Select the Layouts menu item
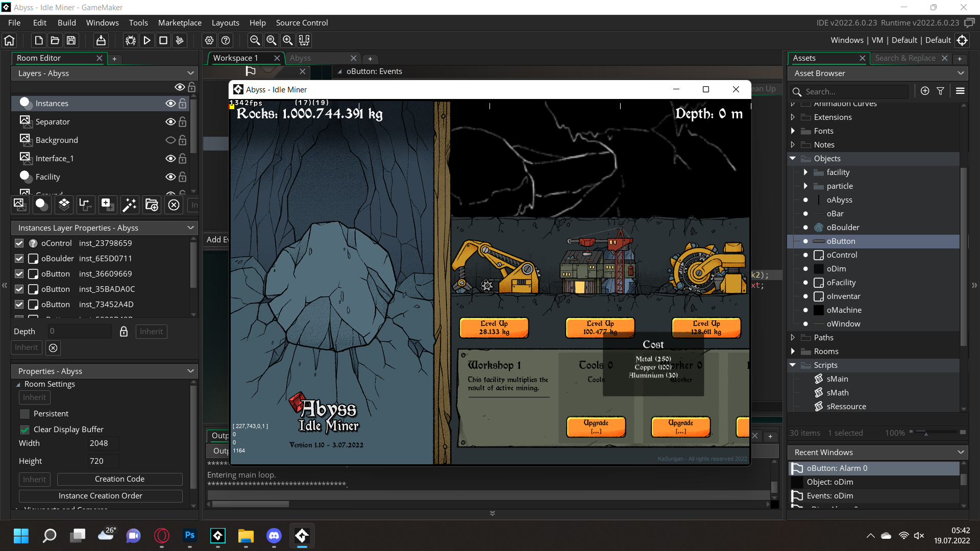The height and width of the screenshot is (551, 980). 224,22
